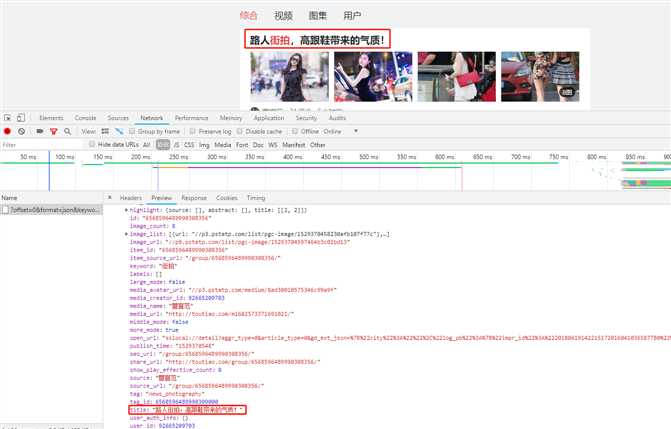The image size is (671, 429).
Task: Switch to the Performance tab
Action: tap(191, 118)
